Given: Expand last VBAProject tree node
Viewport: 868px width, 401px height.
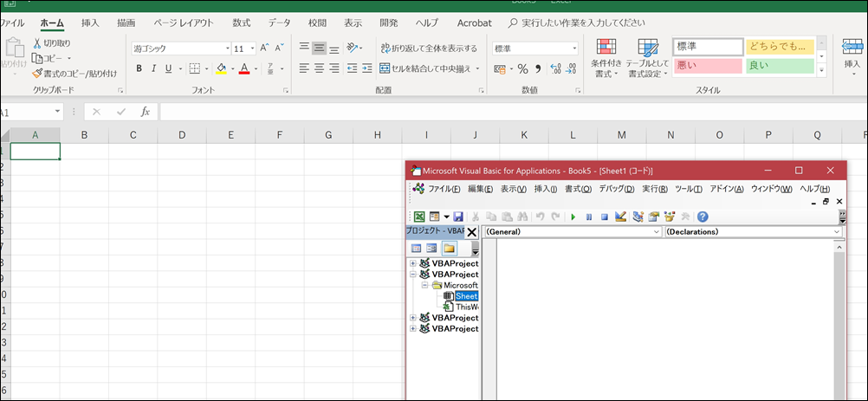Looking at the screenshot, I should tap(412, 328).
